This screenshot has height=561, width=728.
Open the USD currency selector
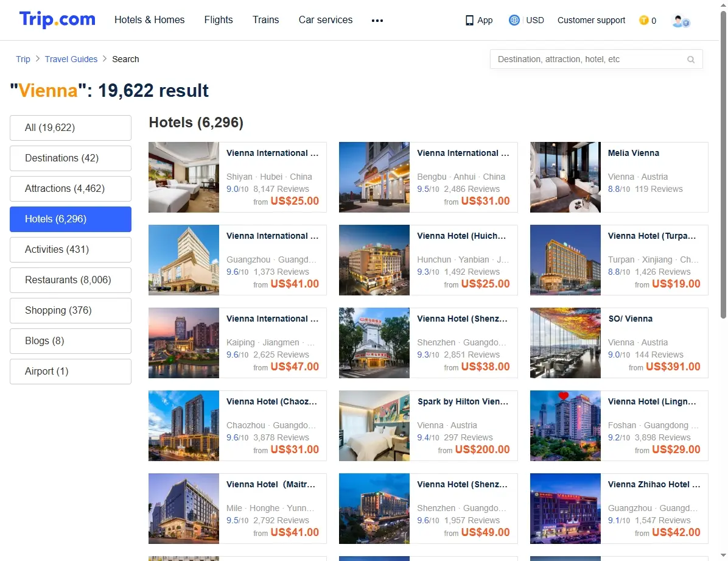click(x=534, y=20)
